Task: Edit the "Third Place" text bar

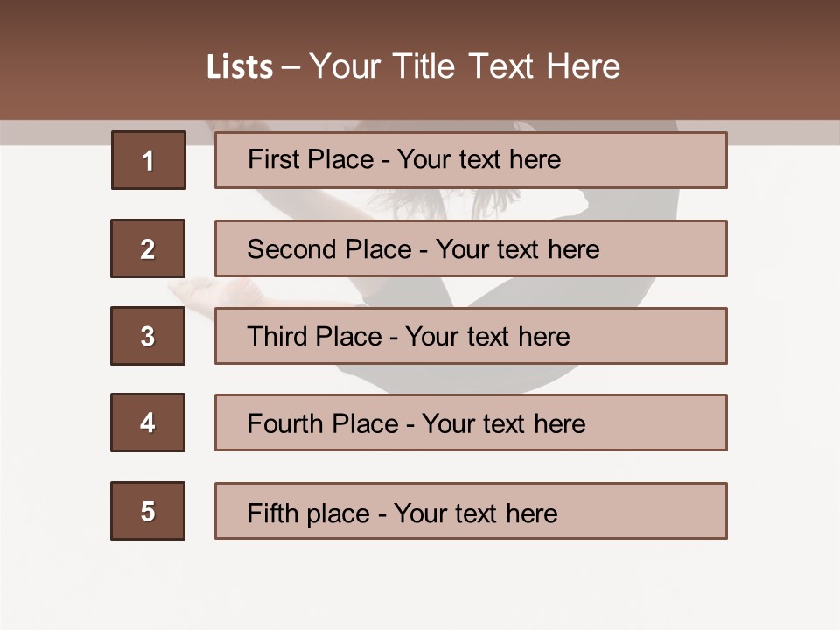Action: (471, 336)
